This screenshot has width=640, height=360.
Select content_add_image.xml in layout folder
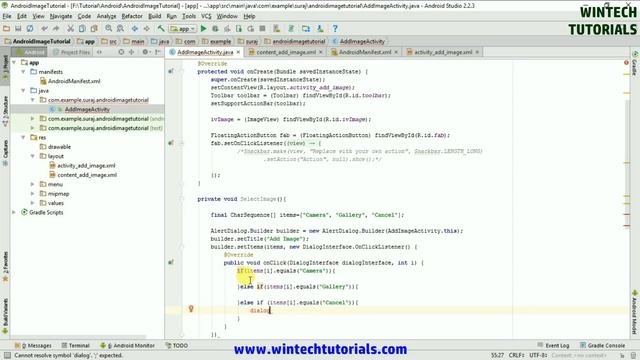[x=87, y=175]
